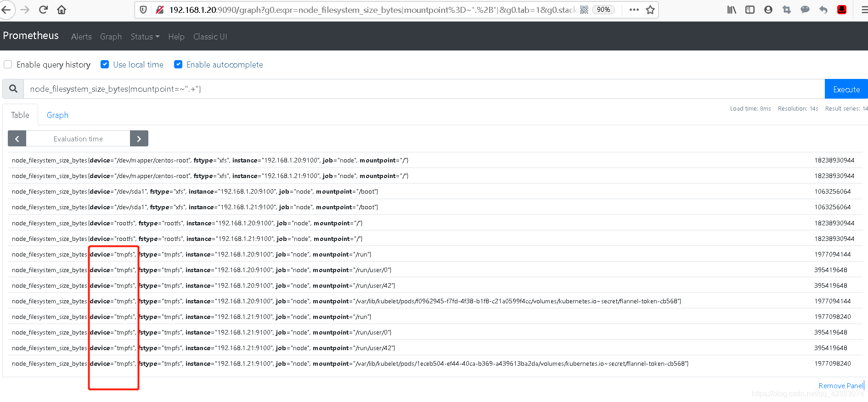Image resolution: width=868 pixels, height=402 pixels.
Task: Click the search magnifier icon beside the query
Action: (x=13, y=89)
